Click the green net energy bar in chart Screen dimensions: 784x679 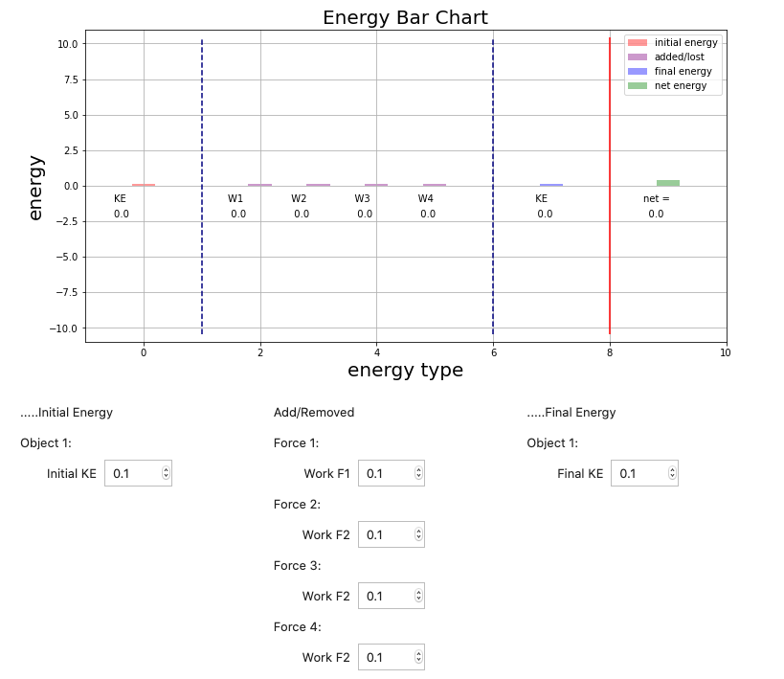click(667, 183)
